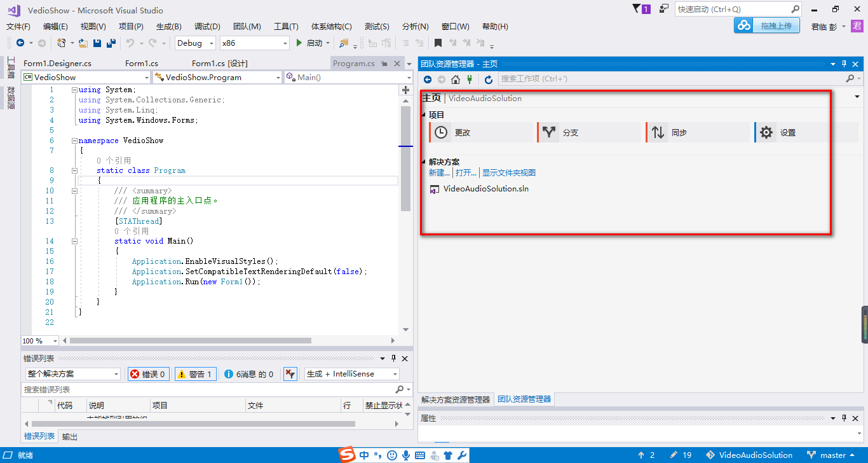Click the bookmark toolbar icon
Image resolution: width=868 pixels, height=463 pixels.
[438, 43]
